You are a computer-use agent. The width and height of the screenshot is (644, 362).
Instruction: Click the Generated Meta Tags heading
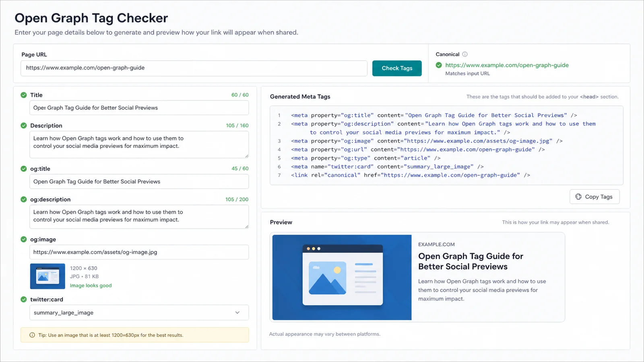(x=300, y=97)
